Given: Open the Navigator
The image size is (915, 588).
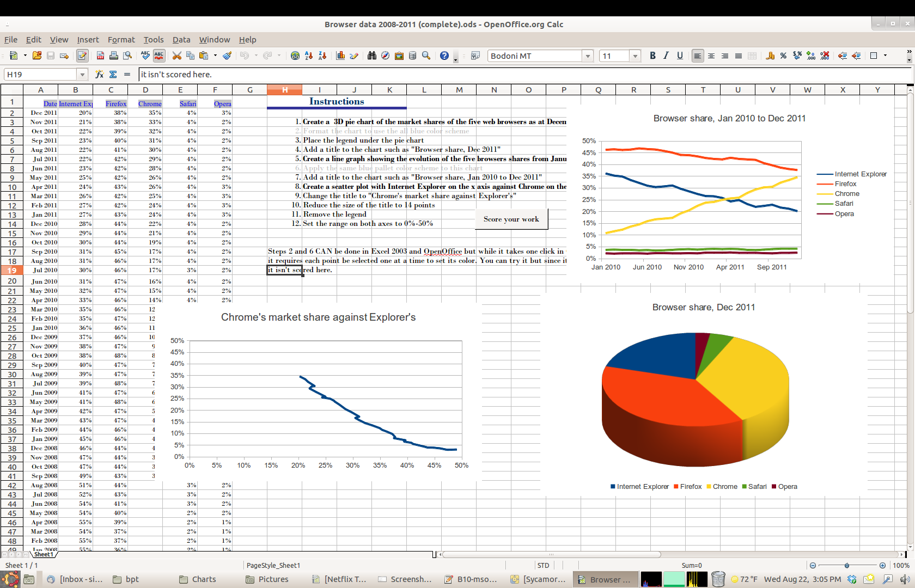Looking at the screenshot, I should [386, 56].
